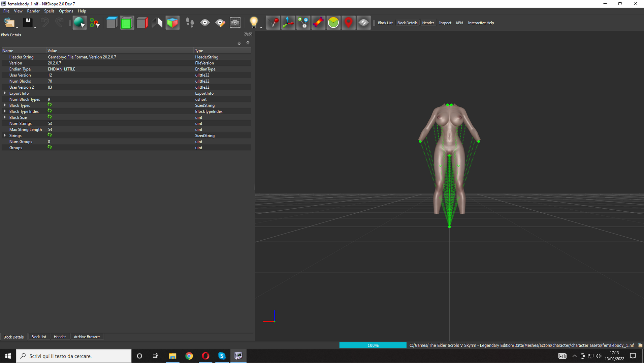Select the object picking sphere tool
The width and height of the screenshot is (644, 364).
[x=79, y=23]
